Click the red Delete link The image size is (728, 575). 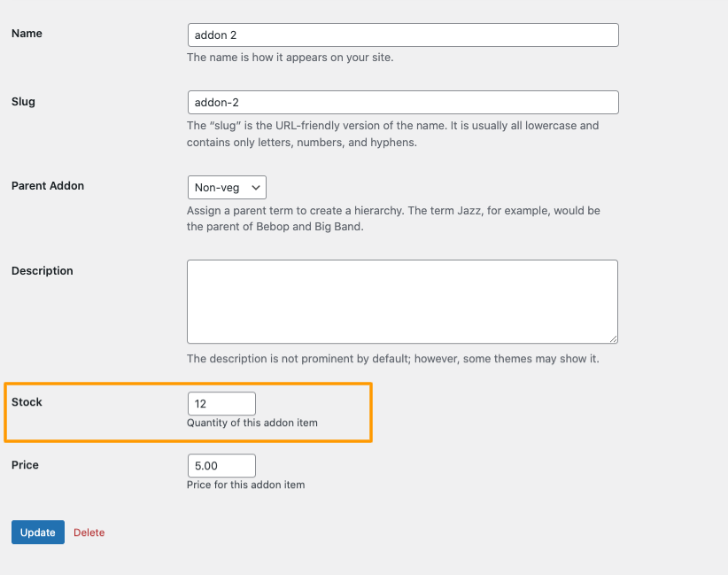point(89,532)
